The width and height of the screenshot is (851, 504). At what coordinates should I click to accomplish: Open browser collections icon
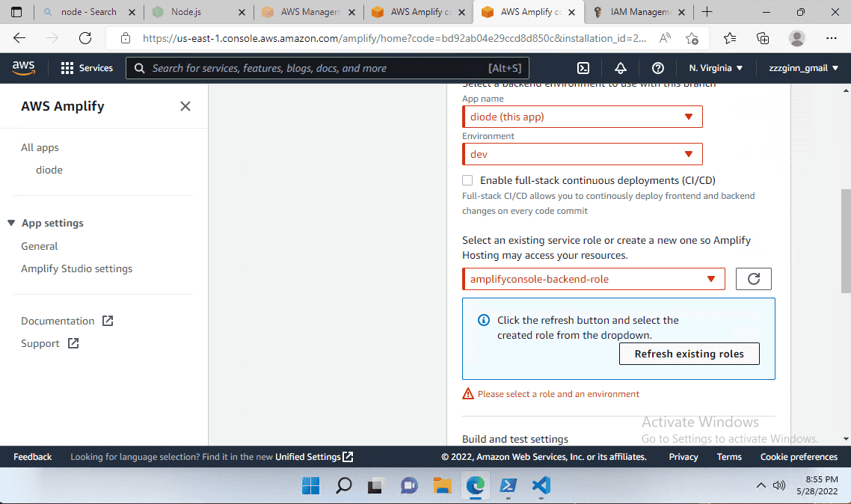[763, 38]
